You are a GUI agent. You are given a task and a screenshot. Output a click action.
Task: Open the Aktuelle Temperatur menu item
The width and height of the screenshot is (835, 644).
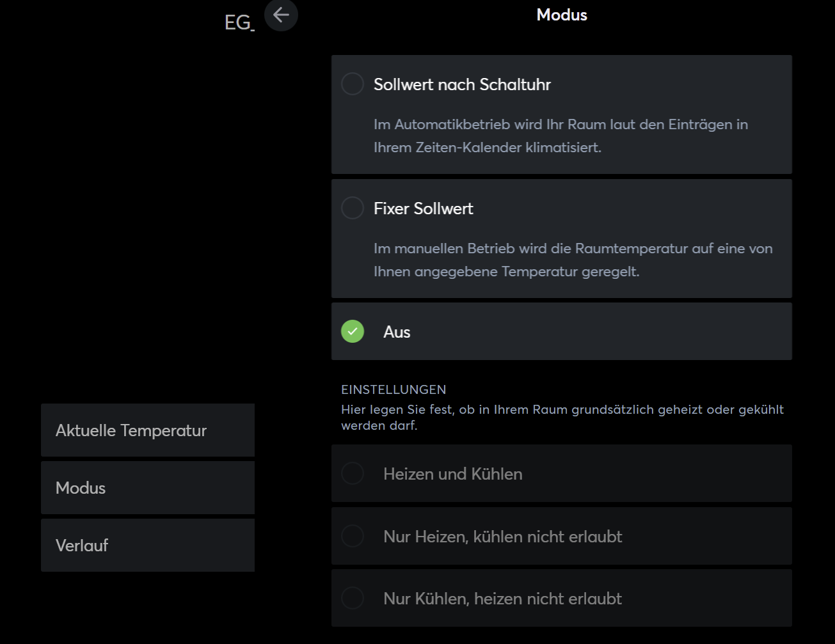[148, 430]
